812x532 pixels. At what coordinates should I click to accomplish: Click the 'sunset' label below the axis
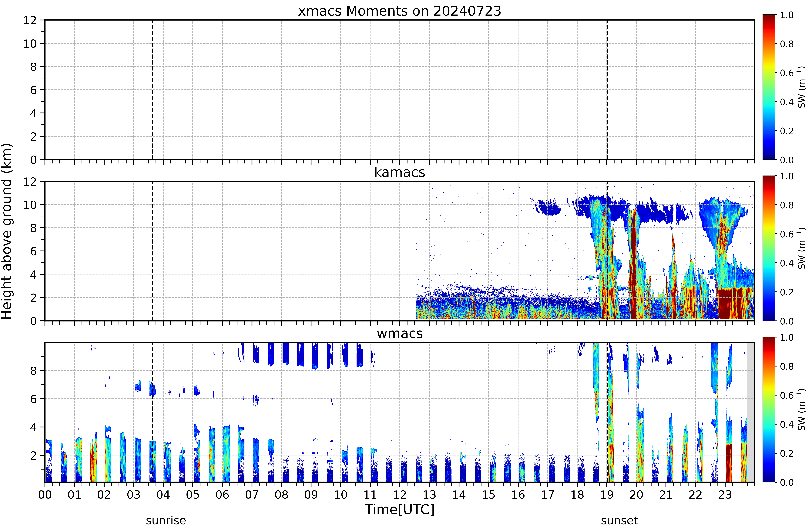[x=619, y=521]
